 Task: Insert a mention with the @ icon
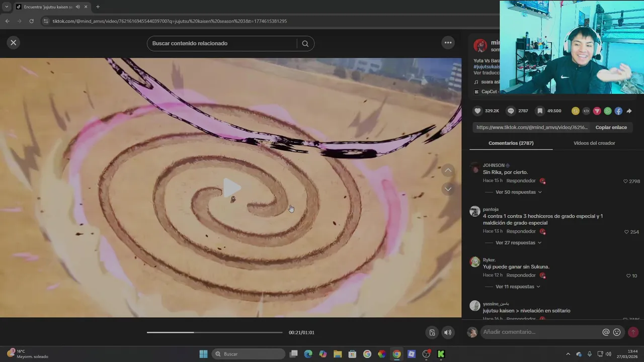point(606,332)
